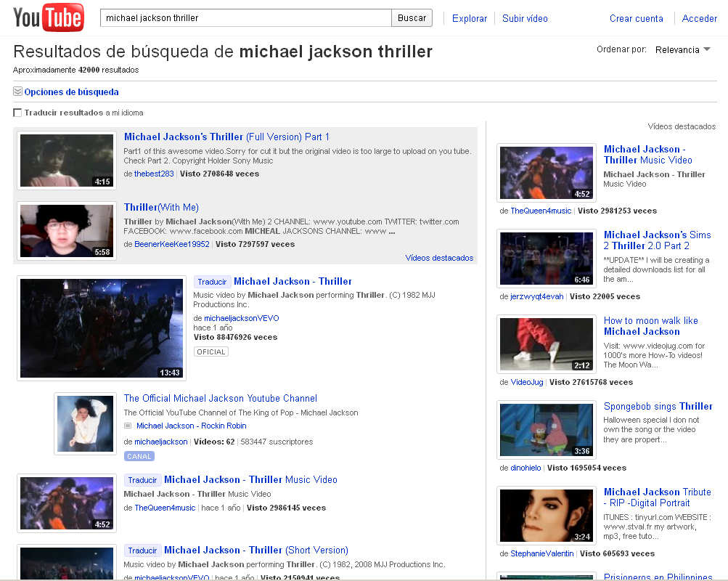The width and height of the screenshot is (728, 581).
Task: Open the How to moon walk thumbnail
Action: coord(546,344)
